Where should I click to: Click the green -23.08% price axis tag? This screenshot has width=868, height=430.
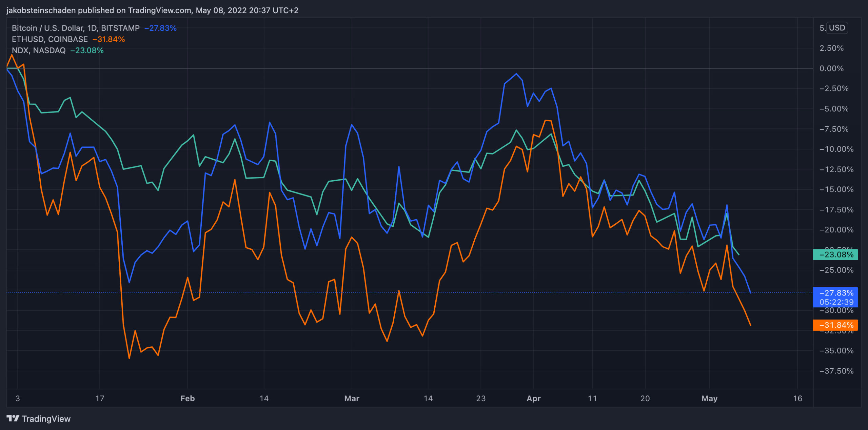(835, 254)
